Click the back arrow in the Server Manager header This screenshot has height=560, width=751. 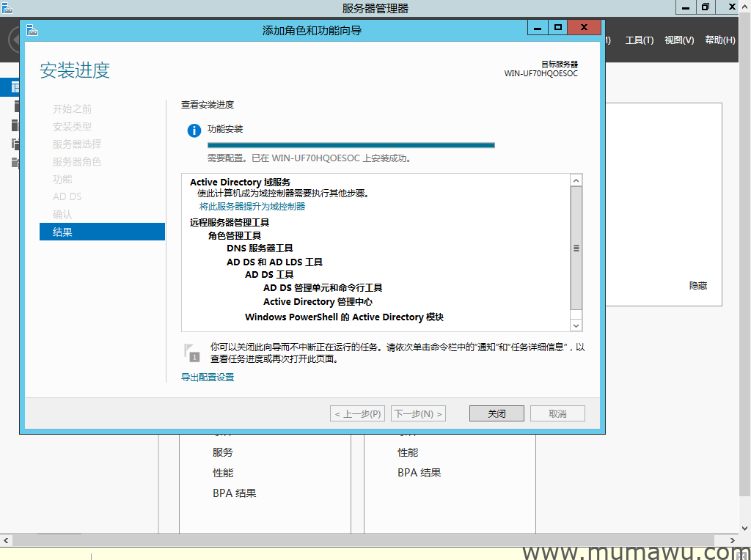tap(13, 40)
